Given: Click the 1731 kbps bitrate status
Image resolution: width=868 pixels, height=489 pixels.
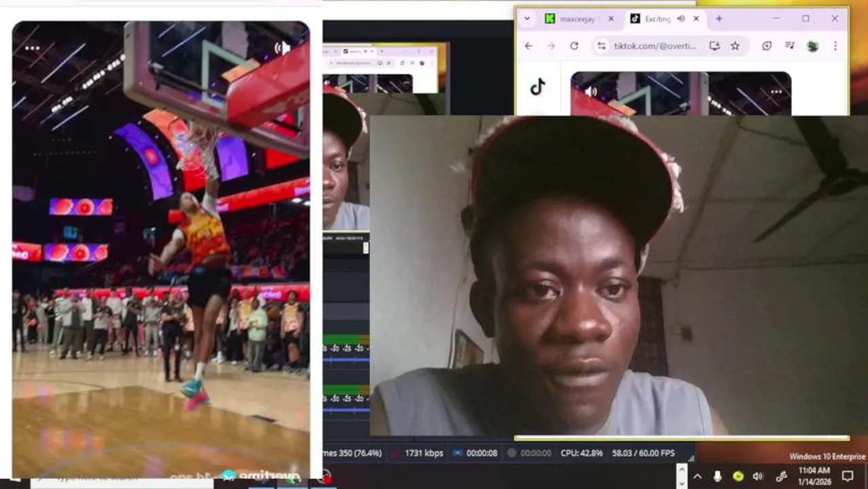Looking at the screenshot, I should (x=417, y=453).
